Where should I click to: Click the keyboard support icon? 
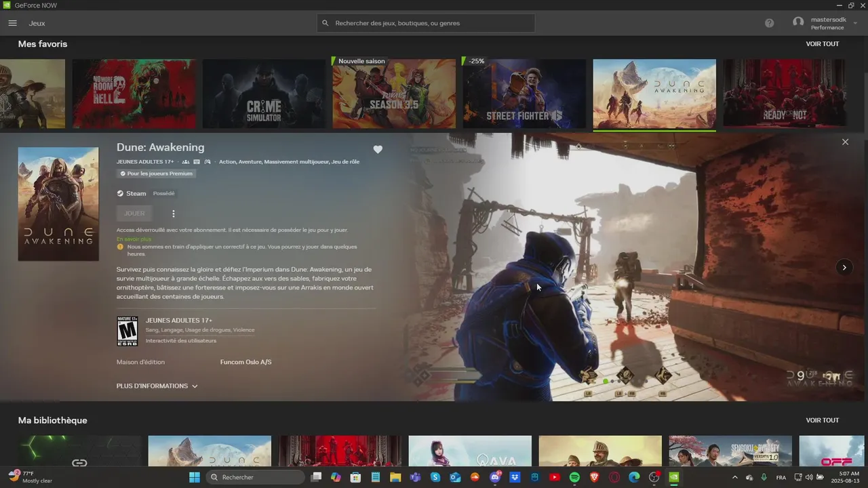pos(197,162)
